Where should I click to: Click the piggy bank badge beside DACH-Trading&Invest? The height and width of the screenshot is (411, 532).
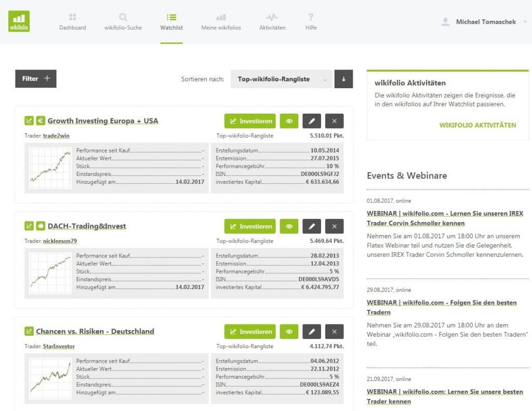(41, 226)
